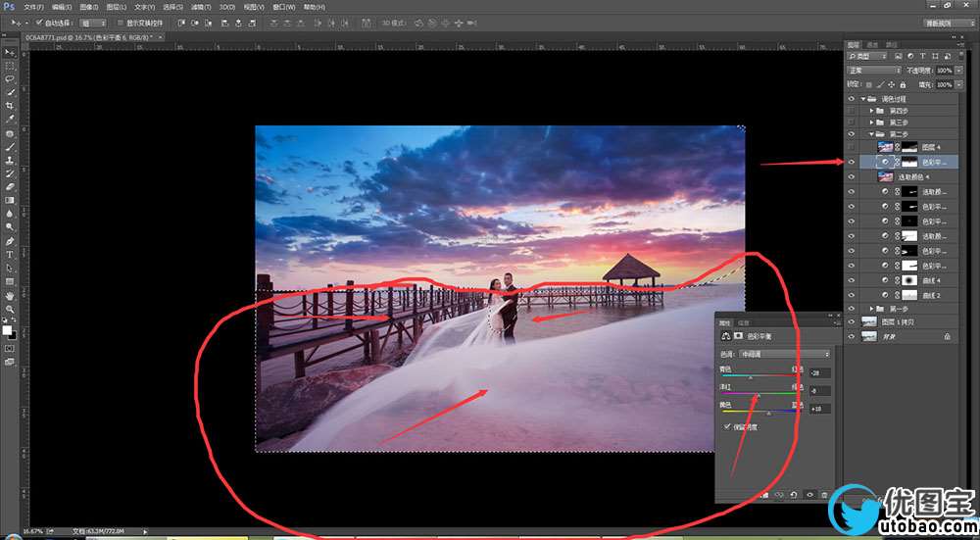Hide the 曲线 4 layer

tap(850, 280)
